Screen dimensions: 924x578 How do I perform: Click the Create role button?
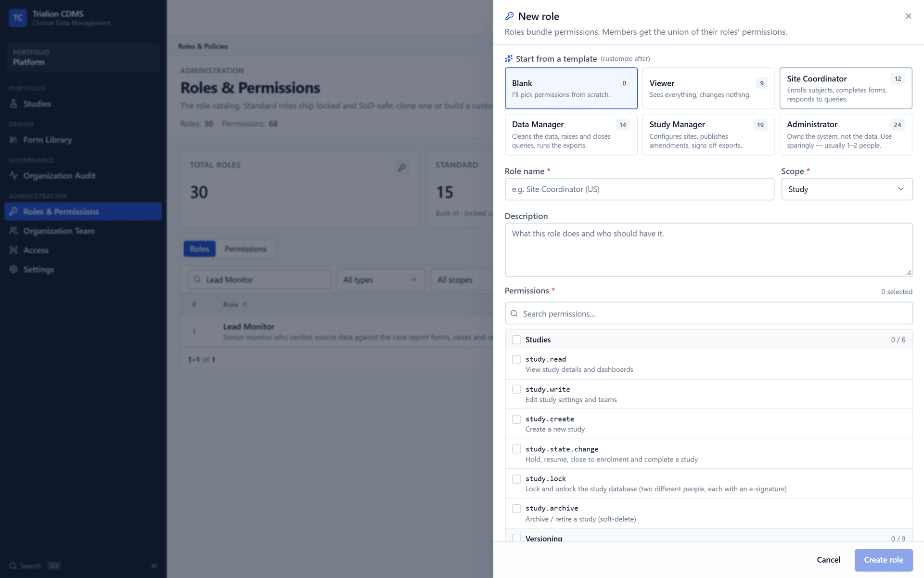(x=883, y=560)
